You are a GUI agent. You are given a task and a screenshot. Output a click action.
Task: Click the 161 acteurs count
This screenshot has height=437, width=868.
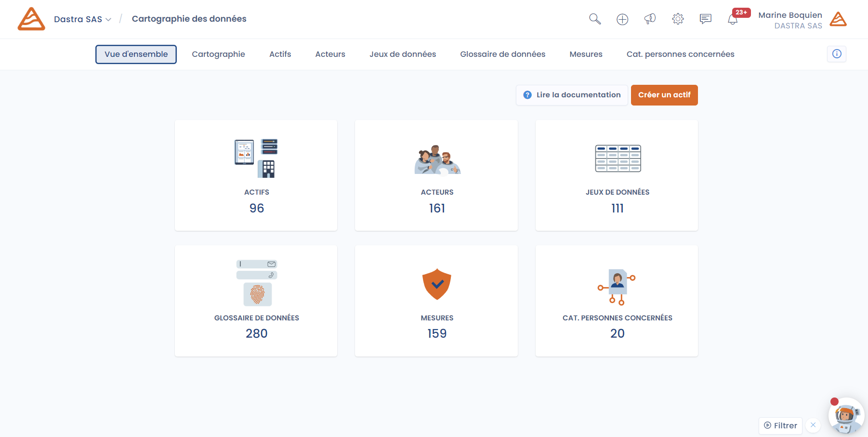pos(437,208)
